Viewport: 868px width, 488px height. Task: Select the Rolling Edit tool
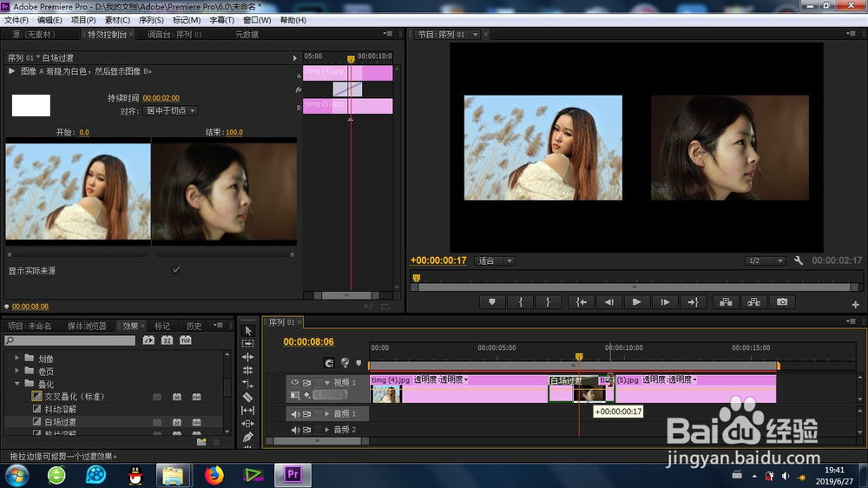pyautogui.click(x=248, y=370)
